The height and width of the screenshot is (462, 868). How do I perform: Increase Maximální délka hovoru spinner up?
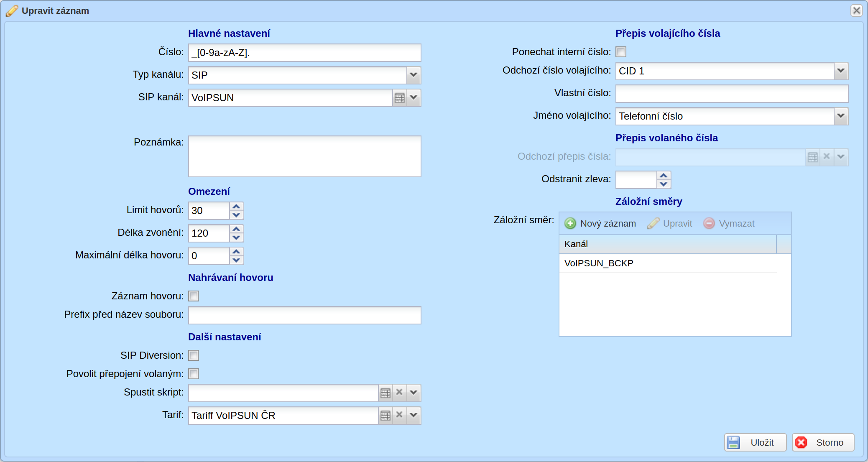point(236,252)
